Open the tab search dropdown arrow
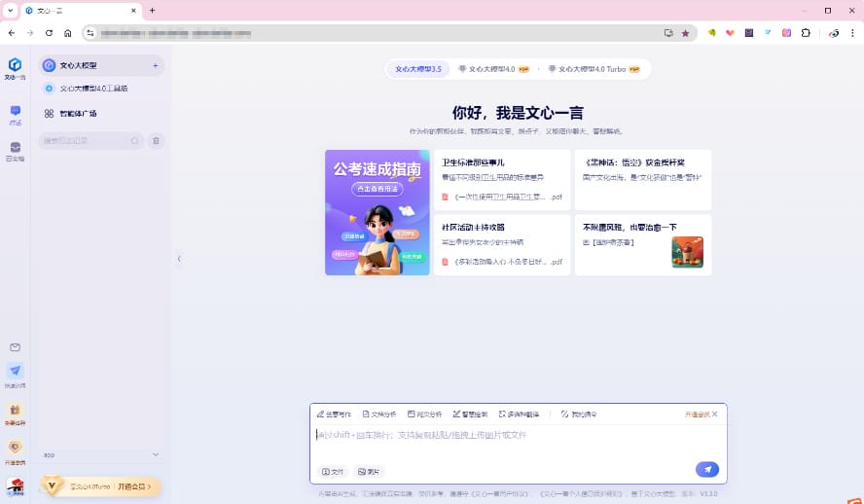864x504 pixels. click(x=10, y=11)
